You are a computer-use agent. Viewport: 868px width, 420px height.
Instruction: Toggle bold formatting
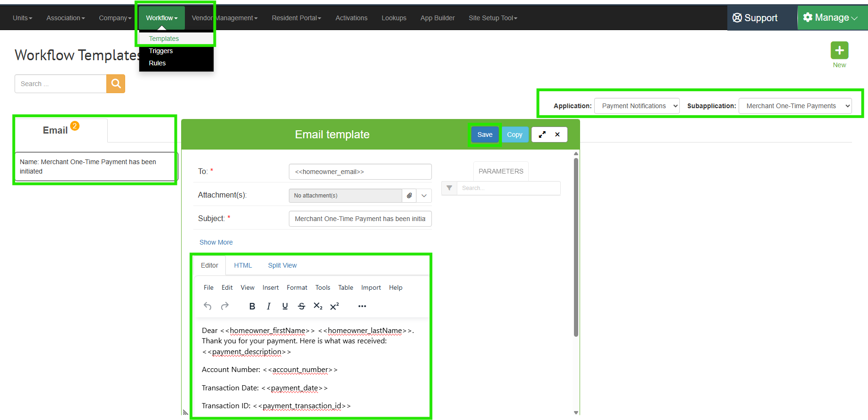pos(252,306)
